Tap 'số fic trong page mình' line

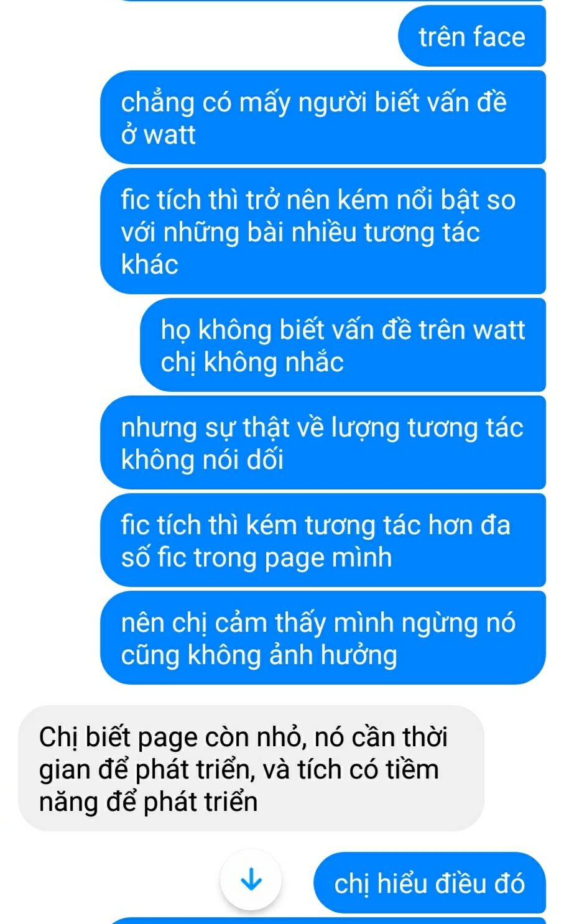(x=256, y=557)
